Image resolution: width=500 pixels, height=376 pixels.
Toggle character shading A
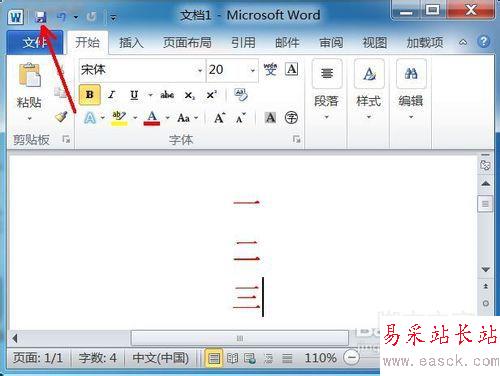pos(270,118)
